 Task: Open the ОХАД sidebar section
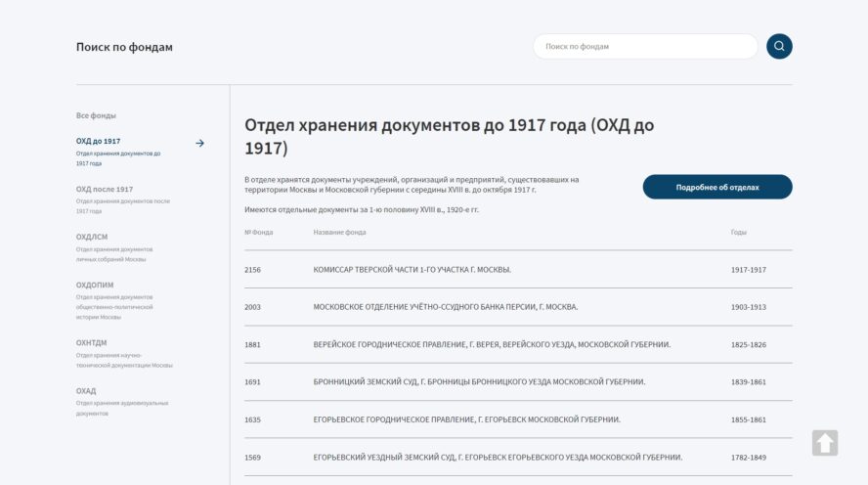click(x=86, y=391)
